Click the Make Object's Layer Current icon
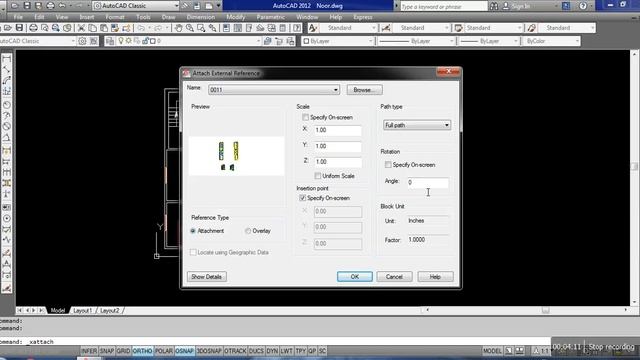 point(268,41)
